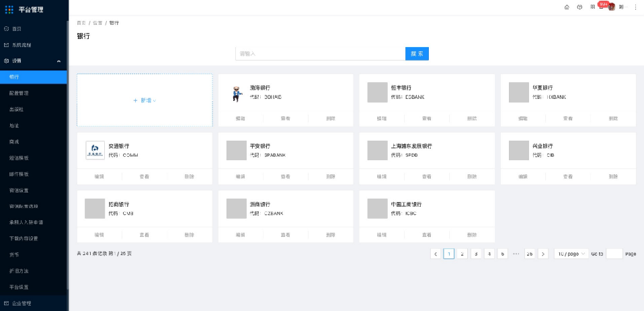Image resolution: width=644 pixels, height=311 pixels.
Task: Click the 上海浦东发展银行 bank name text
Action: click(x=411, y=146)
